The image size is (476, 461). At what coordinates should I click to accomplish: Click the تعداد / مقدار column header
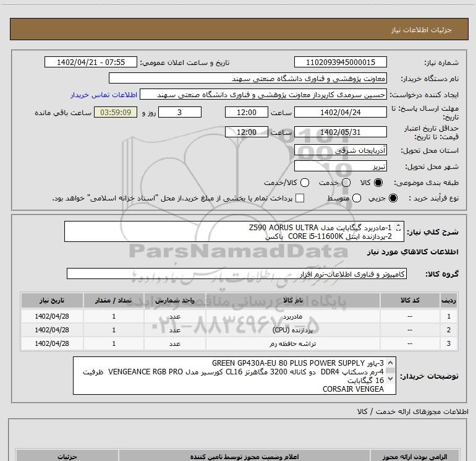(114, 301)
